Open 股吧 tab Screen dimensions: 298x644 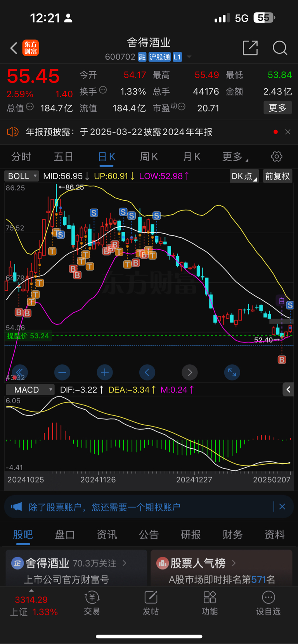[23, 535]
